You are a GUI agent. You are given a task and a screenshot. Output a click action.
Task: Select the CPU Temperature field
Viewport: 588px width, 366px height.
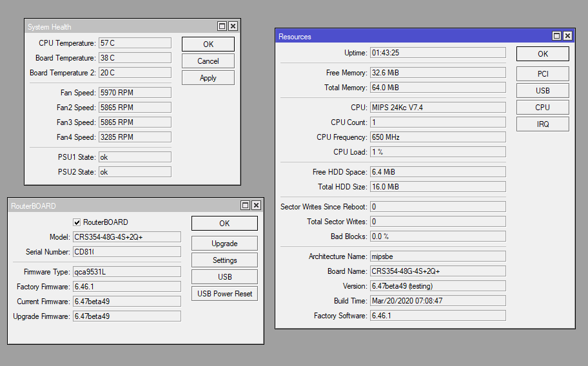point(135,43)
